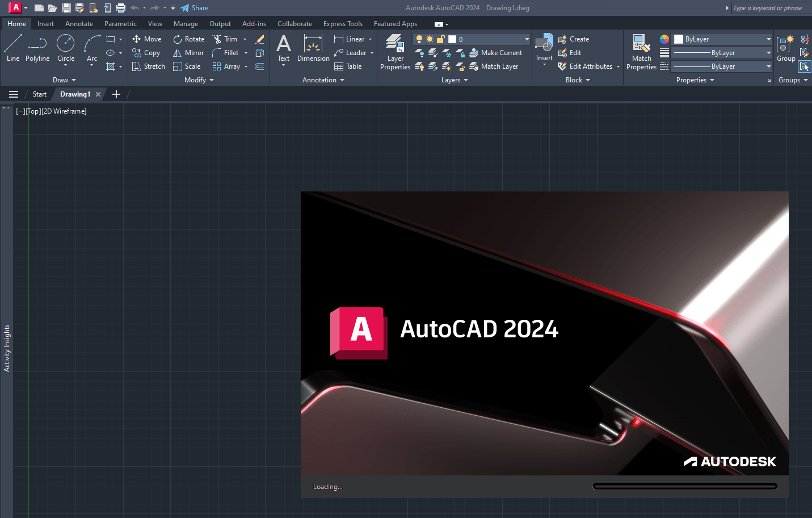This screenshot has width=812, height=518.
Task: Click Make Current layer button
Action: [x=496, y=53]
